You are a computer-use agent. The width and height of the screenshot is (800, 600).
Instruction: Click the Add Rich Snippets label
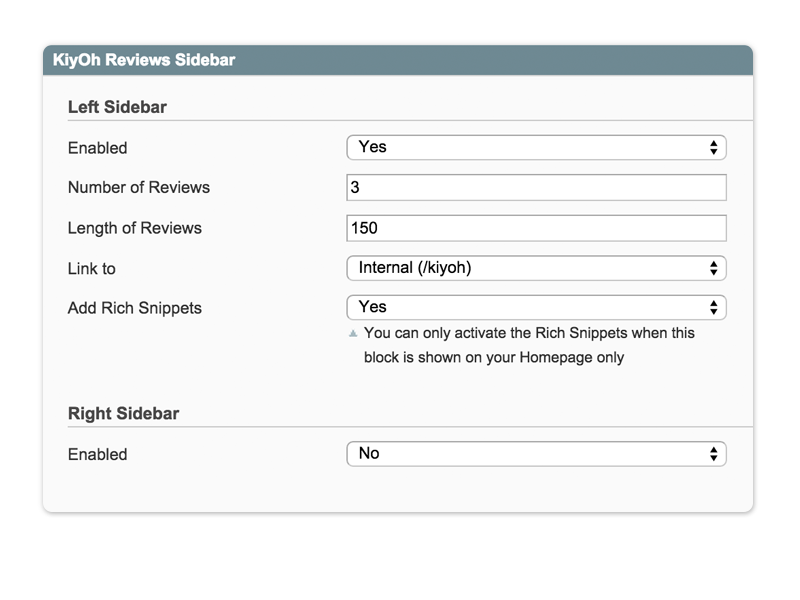(135, 308)
